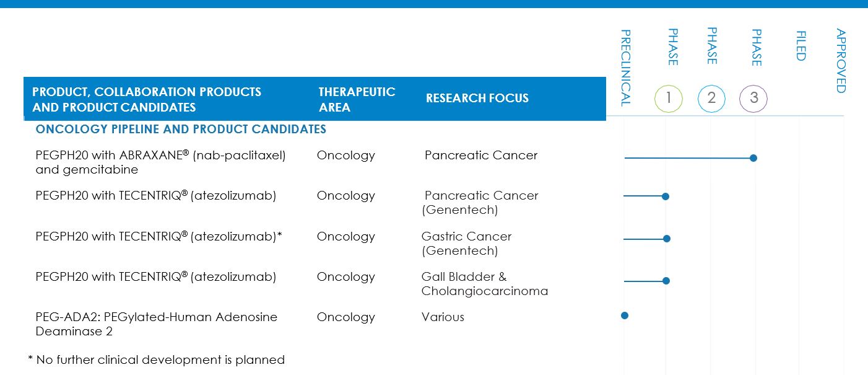The width and height of the screenshot is (868, 375).
Task: Click the progress dot for Gall Bladder row
Action: [666, 281]
